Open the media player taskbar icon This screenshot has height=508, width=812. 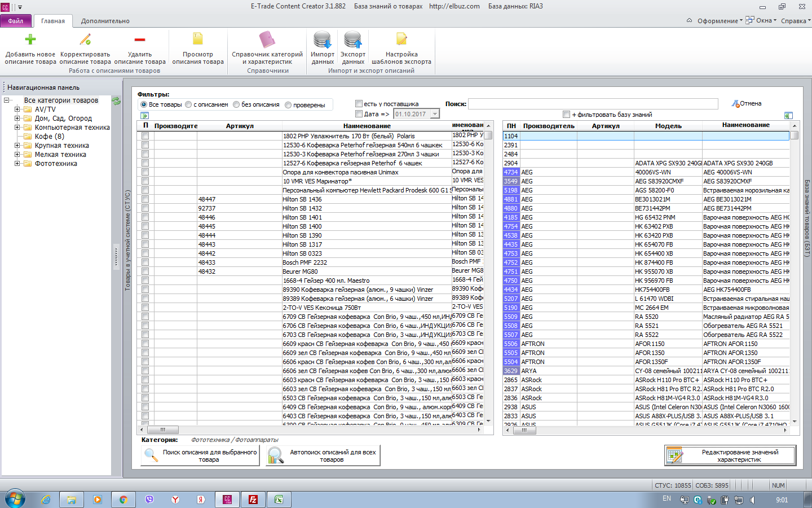(98, 500)
